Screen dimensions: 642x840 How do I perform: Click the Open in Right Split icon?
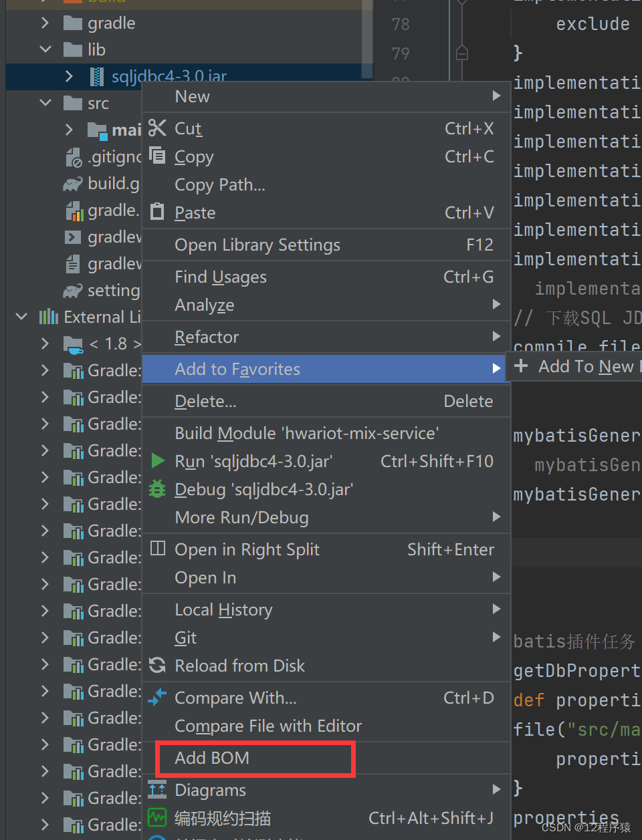[x=158, y=549]
